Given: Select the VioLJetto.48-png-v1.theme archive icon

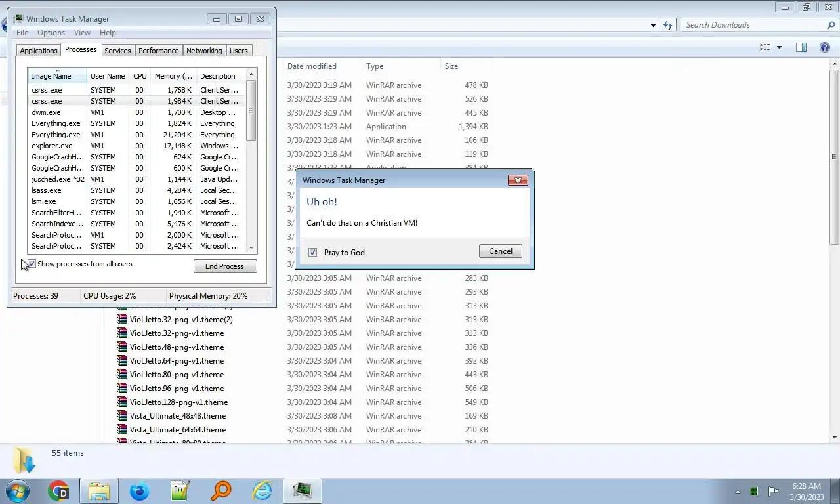Looking at the screenshot, I should [122, 347].
